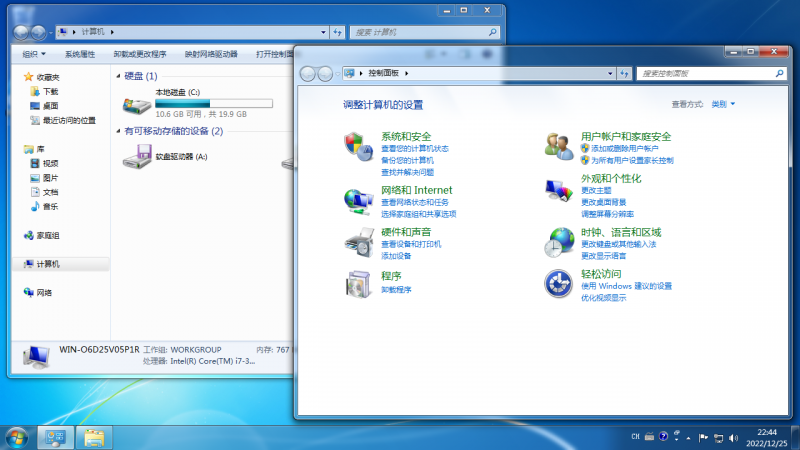Expand breadcrumb arrow after 控制面板
Viewport: 800px width, 450px height.
[x=407, y=73]
